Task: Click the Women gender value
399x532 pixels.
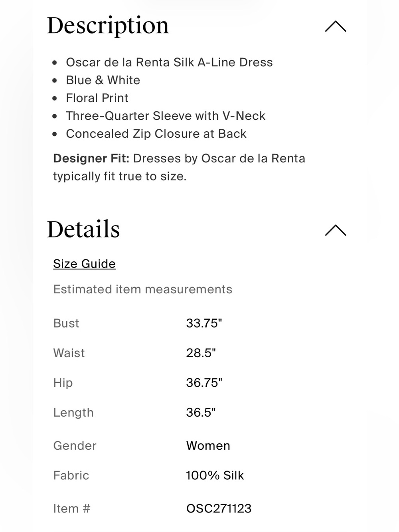Action: [208, 445]
